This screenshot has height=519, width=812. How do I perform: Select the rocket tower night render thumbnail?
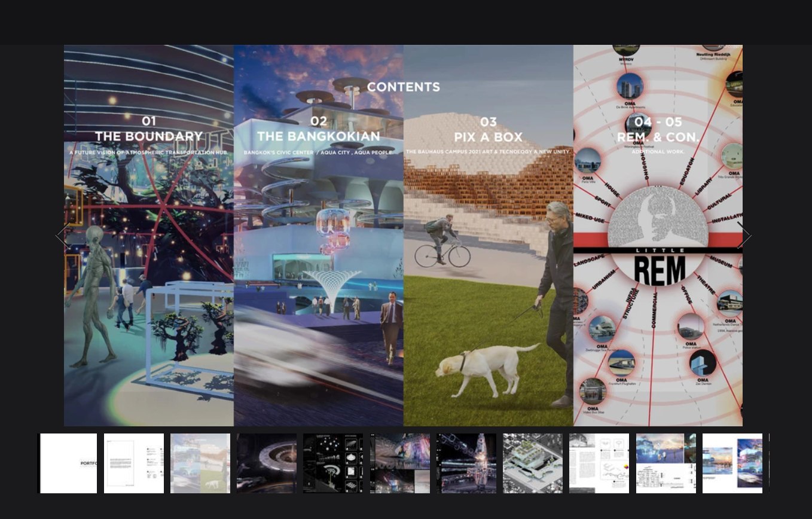coord(466,463)
